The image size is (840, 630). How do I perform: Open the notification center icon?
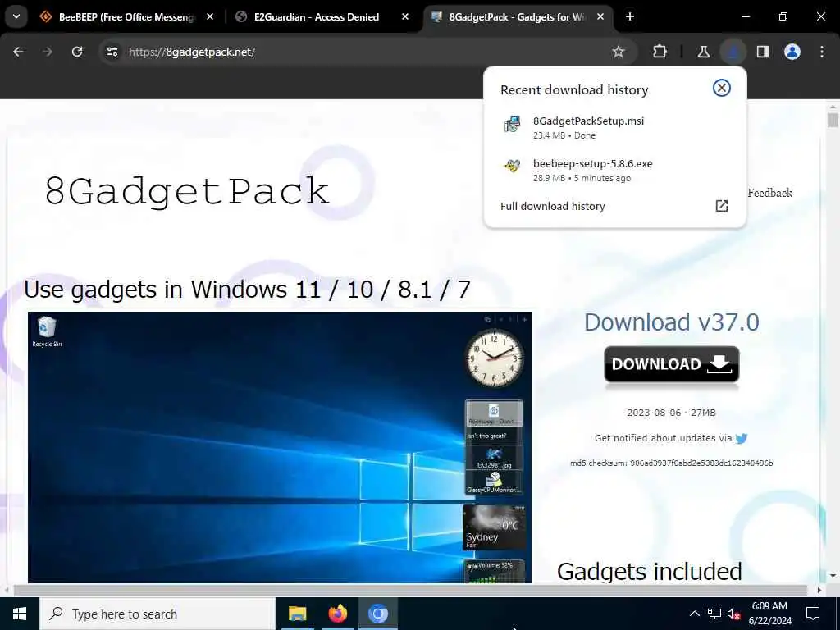click(x=813, y=614)
